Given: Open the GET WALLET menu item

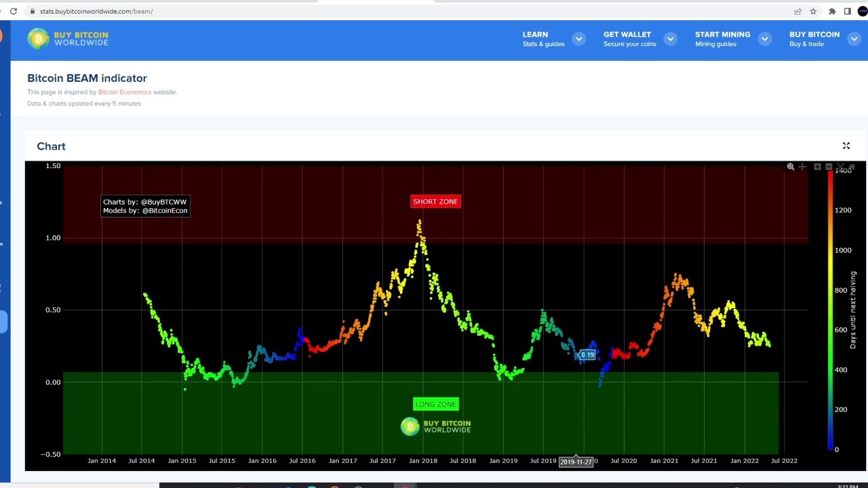Looking at the screenshot, I should (x=629, y=39).
